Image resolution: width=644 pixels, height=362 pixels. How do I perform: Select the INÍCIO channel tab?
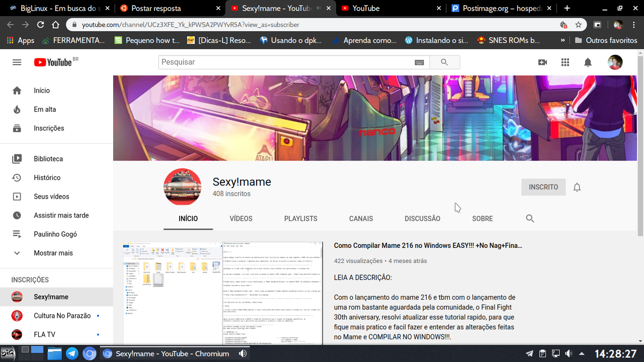tap(188, 219)
